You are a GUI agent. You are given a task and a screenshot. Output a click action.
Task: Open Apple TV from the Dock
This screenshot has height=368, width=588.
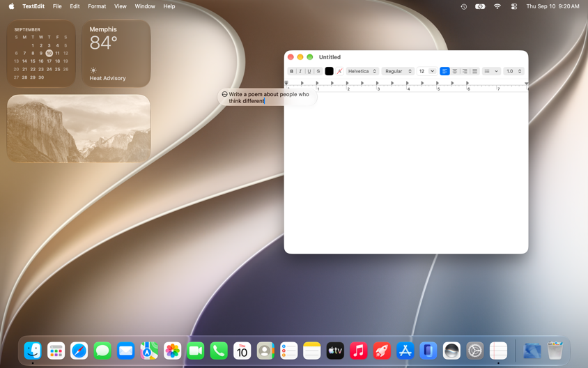pos(335,351)
